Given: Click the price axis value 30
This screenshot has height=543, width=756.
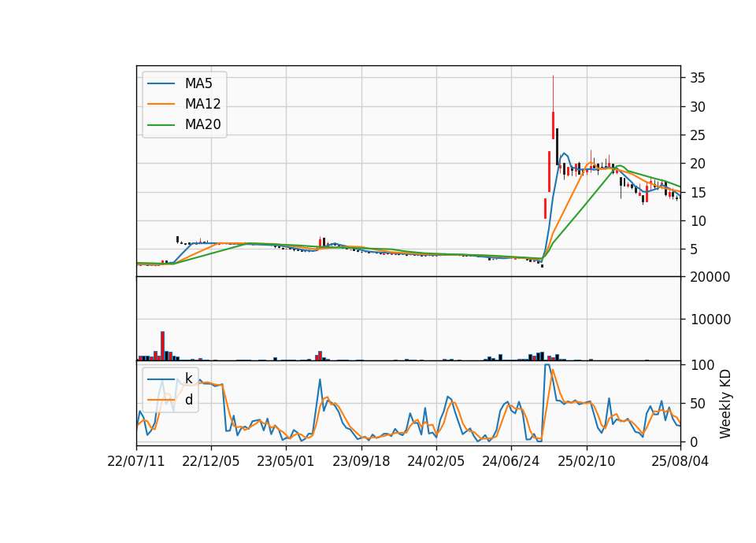Looking at the screenshot, I should 698,107.
